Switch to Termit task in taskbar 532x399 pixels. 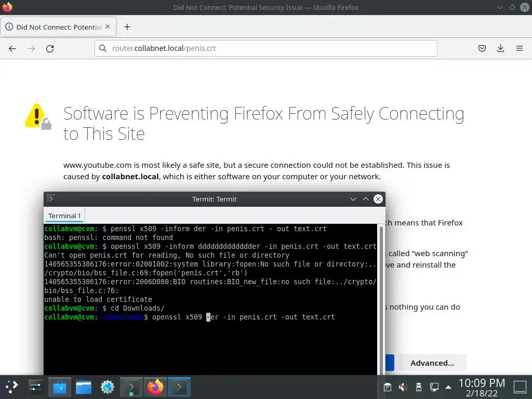(179, 387)
